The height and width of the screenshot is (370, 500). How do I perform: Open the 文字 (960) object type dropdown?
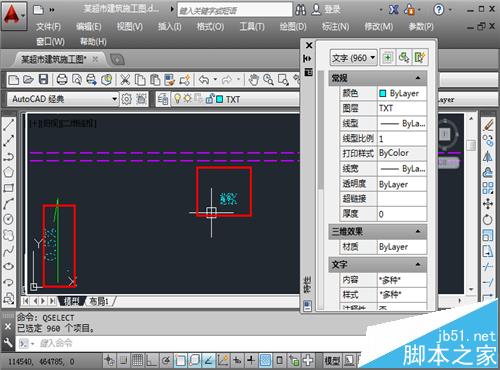click(354, 58)
